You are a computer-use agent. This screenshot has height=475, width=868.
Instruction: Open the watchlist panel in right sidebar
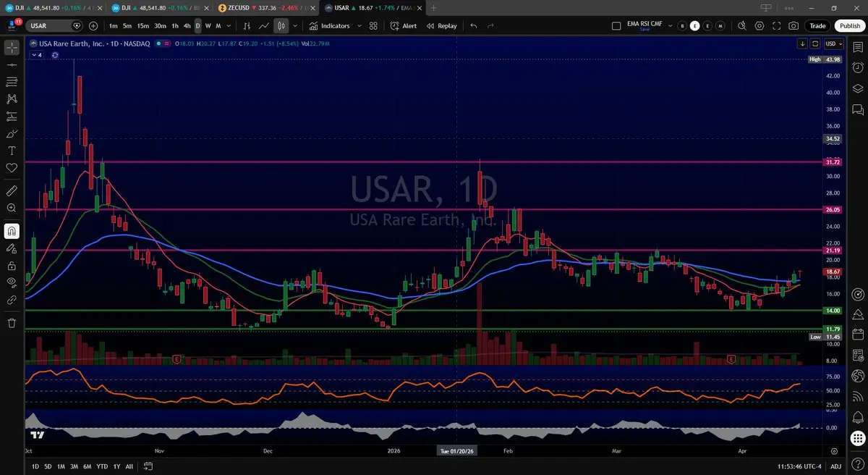(858, 47)
